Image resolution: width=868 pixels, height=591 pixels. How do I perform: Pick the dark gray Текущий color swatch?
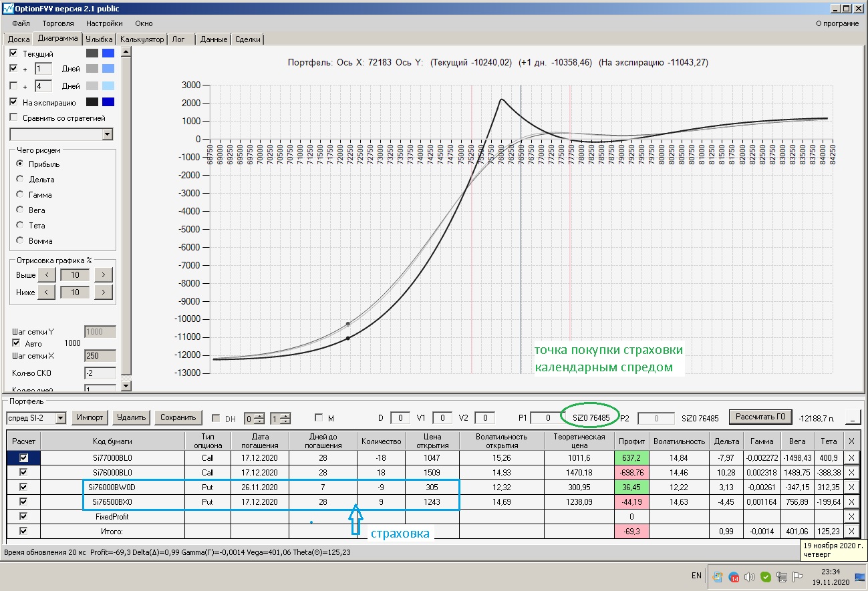92,53
